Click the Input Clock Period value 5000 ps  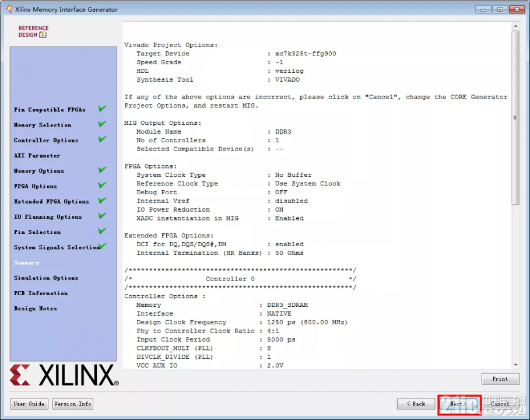281,339
